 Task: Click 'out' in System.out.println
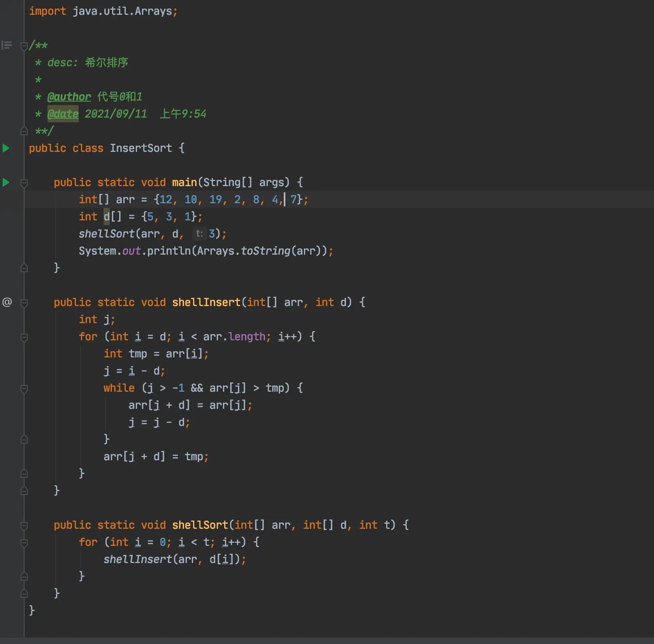(x=131, y=251)
